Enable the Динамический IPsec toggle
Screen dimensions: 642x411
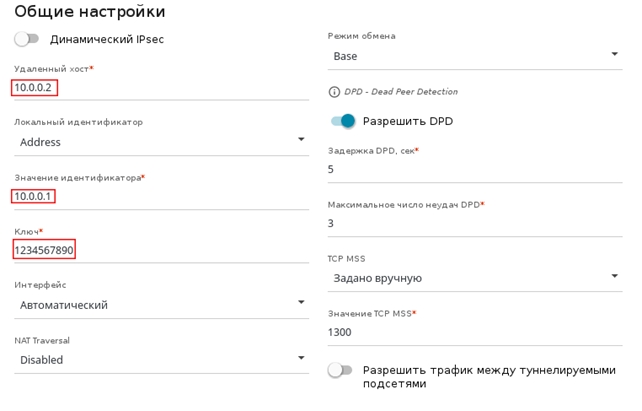pyautogui.click(x=27, y=39)
